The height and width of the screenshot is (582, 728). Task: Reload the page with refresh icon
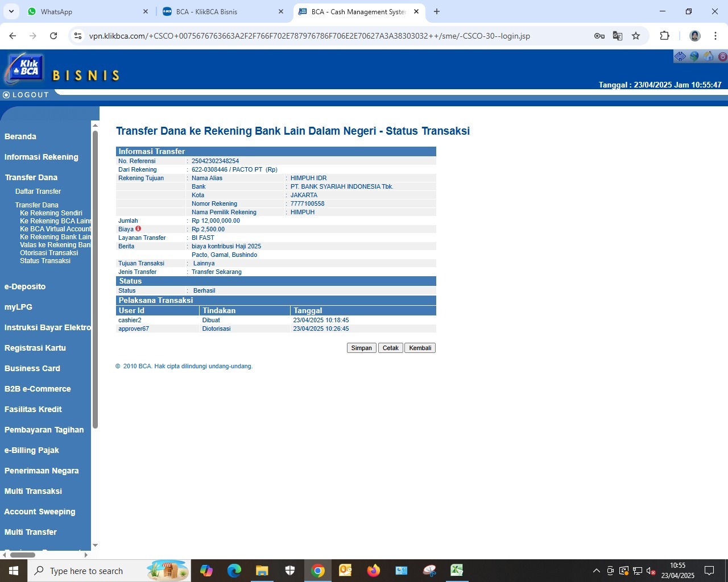(x=53, y=36)
